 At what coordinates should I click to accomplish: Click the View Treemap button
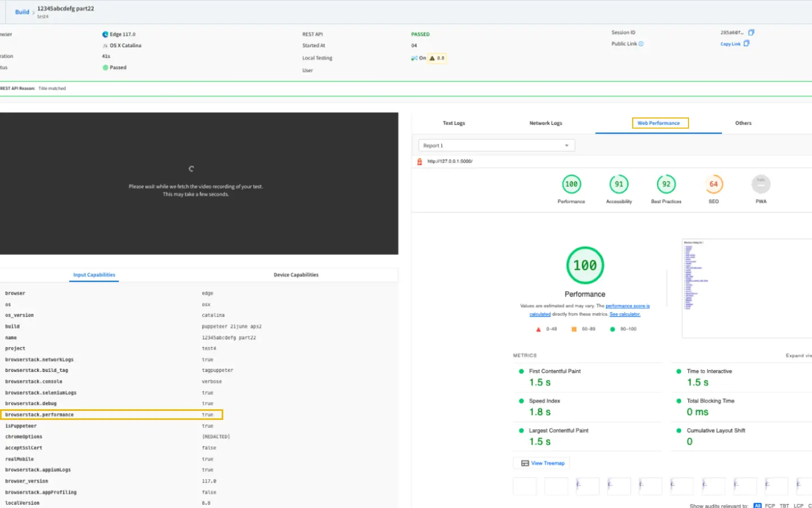coord(542,463)
